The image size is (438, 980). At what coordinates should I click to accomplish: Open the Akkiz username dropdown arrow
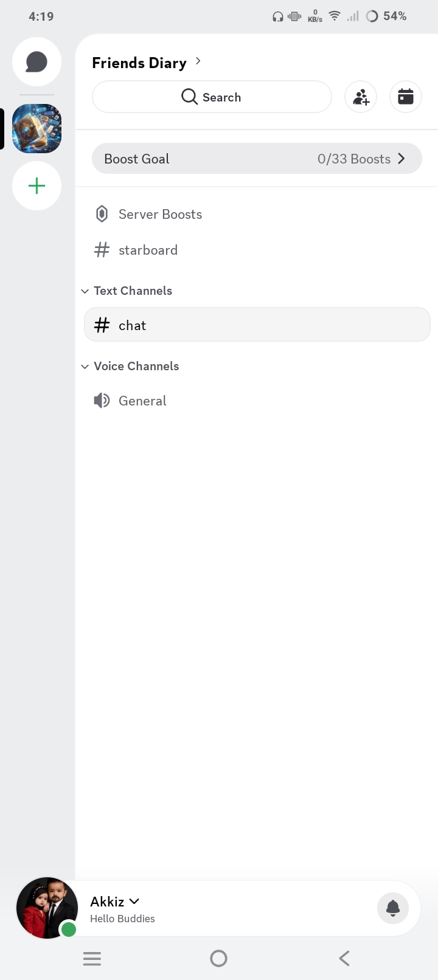[x=134, y=901]
